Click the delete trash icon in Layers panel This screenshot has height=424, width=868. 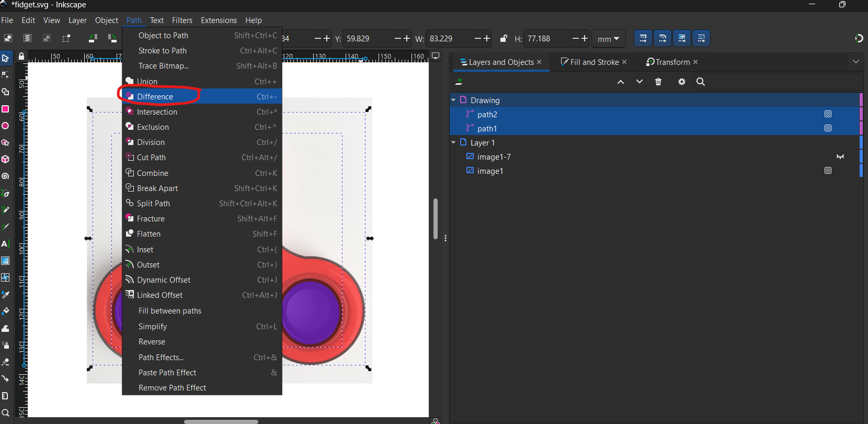point(658,82)
